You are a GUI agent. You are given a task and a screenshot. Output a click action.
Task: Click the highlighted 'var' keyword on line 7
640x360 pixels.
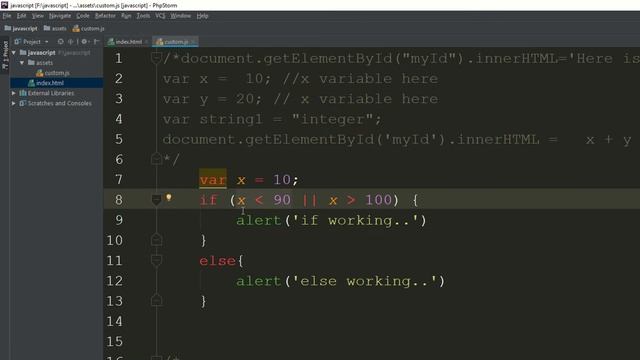tap(213, 180)
